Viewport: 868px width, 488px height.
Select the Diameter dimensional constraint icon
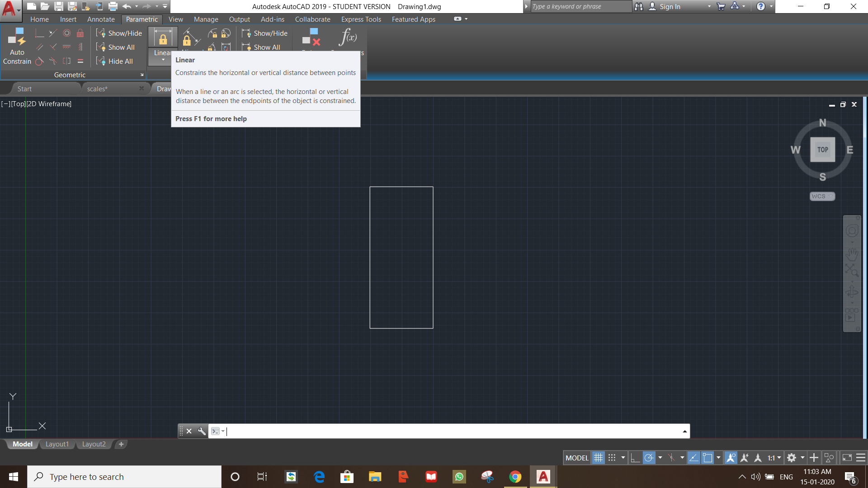click(x=226, y=33)
